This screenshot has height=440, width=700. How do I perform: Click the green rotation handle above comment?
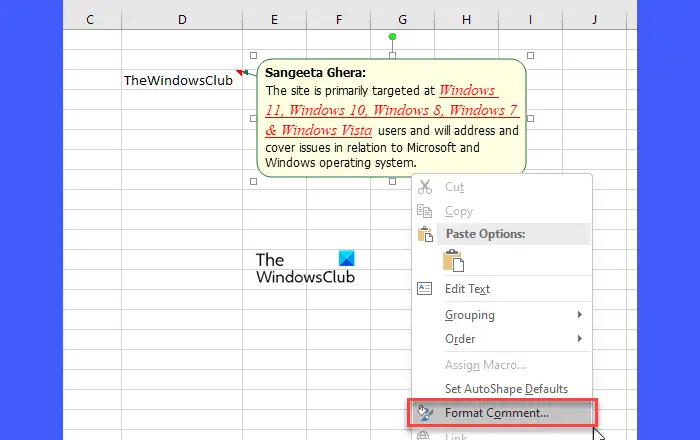click(x=392, y=37)
